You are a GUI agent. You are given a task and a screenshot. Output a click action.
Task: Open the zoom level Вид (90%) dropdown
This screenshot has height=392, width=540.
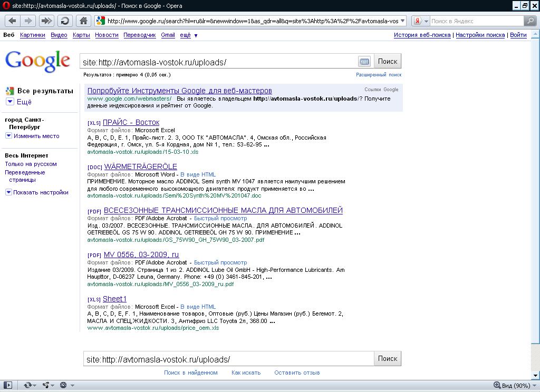click(515, 386)
